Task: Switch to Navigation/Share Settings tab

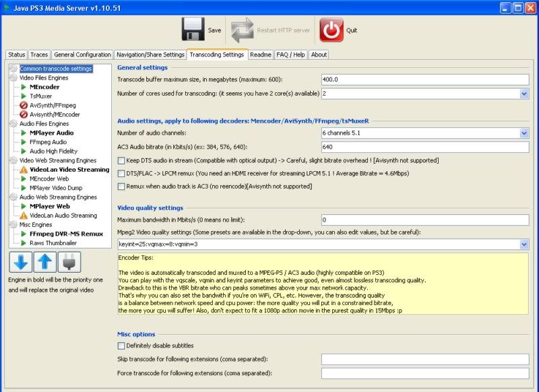Action: tap(150, 55)
